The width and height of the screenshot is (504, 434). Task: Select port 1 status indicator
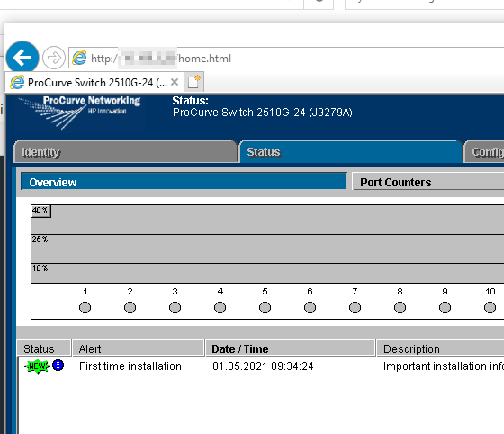coord(85,307)
